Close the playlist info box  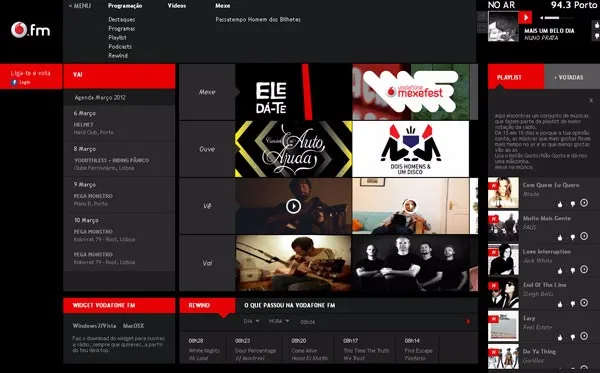point(591,100)
